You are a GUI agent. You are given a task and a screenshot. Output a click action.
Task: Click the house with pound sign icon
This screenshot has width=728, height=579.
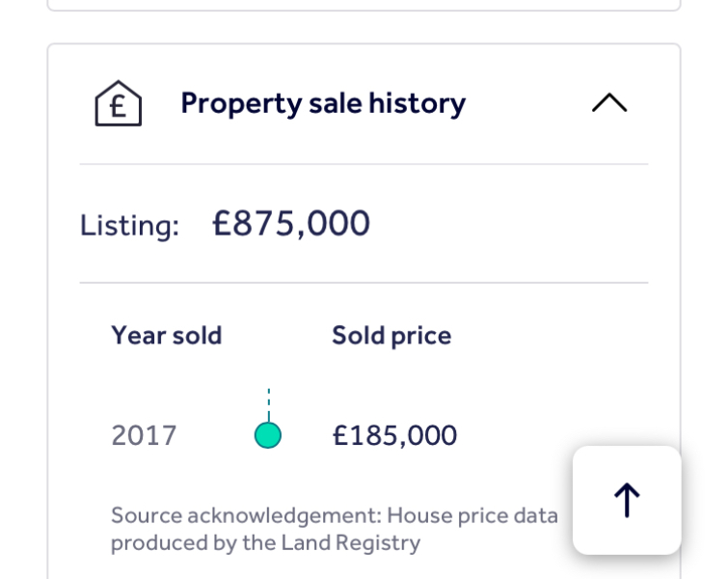coord(118,103)
